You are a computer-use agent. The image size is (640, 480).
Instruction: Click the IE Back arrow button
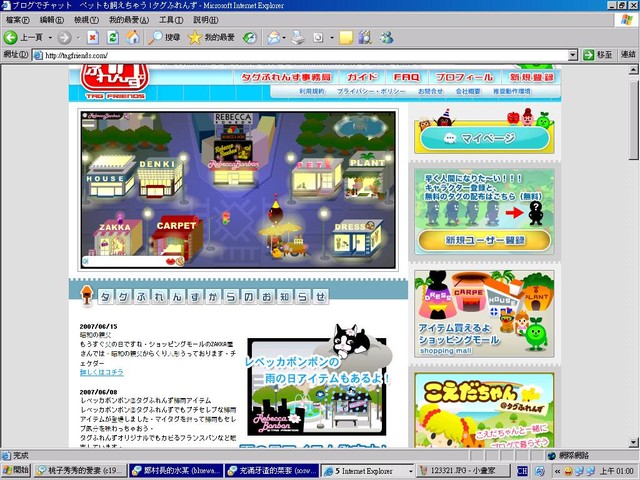11,38
